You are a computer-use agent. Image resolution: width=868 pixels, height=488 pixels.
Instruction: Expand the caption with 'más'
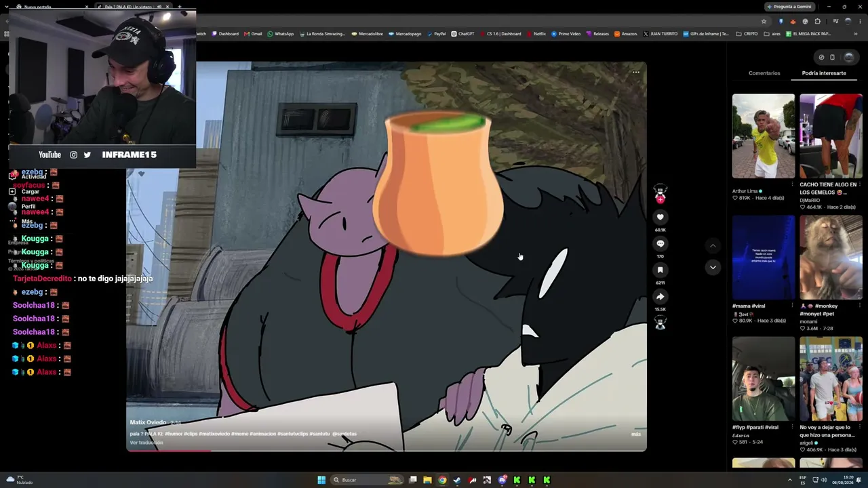pos(635,434)
